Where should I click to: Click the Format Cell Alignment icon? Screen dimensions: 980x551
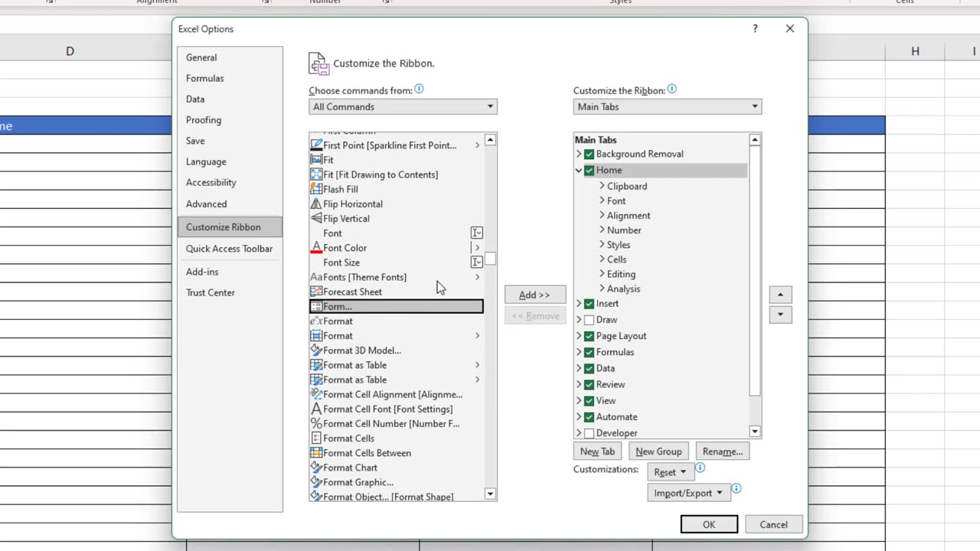tap(316, 394)
